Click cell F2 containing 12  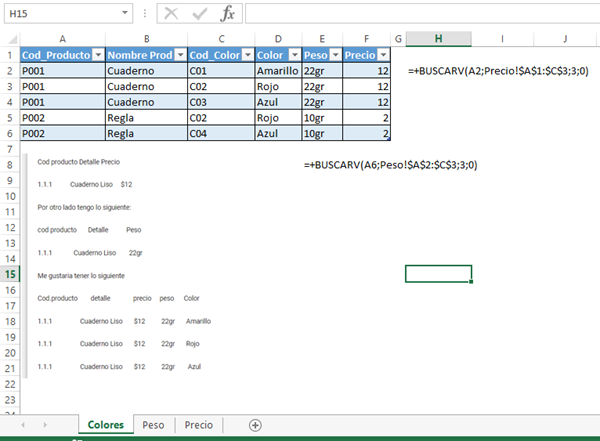(367, 71)
